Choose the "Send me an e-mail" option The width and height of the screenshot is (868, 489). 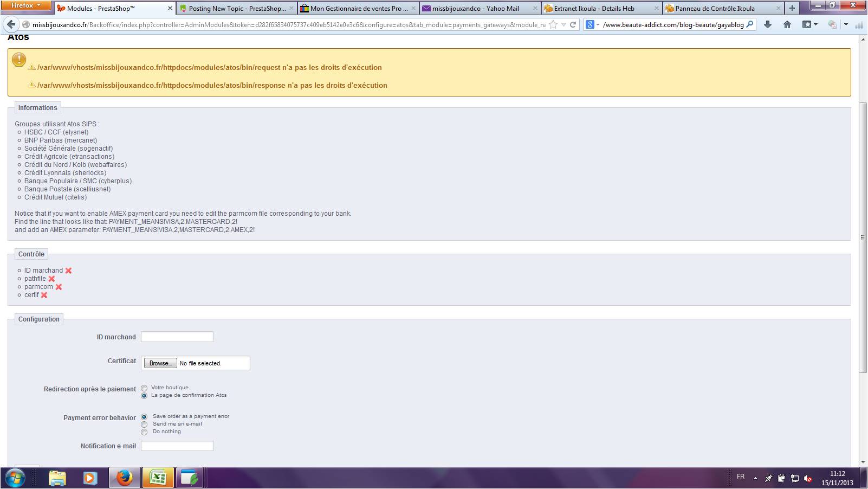coord(144,424)
